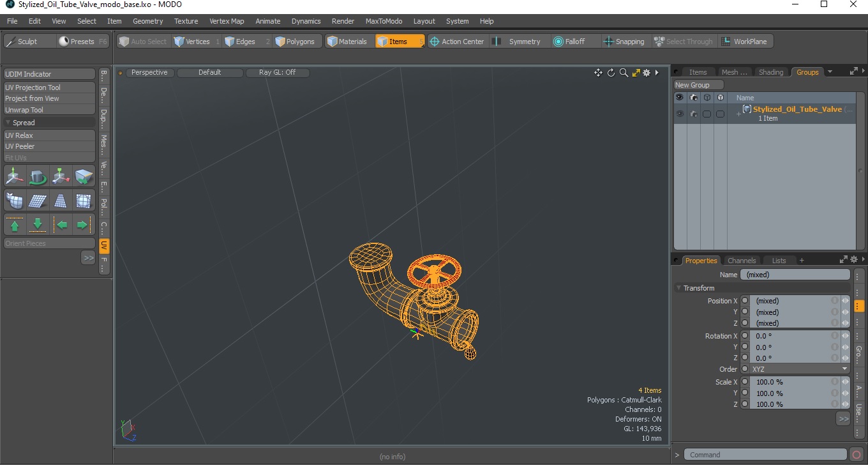868x465 pixels.
Task: Open the Presets browser
Action: [83, 42]
